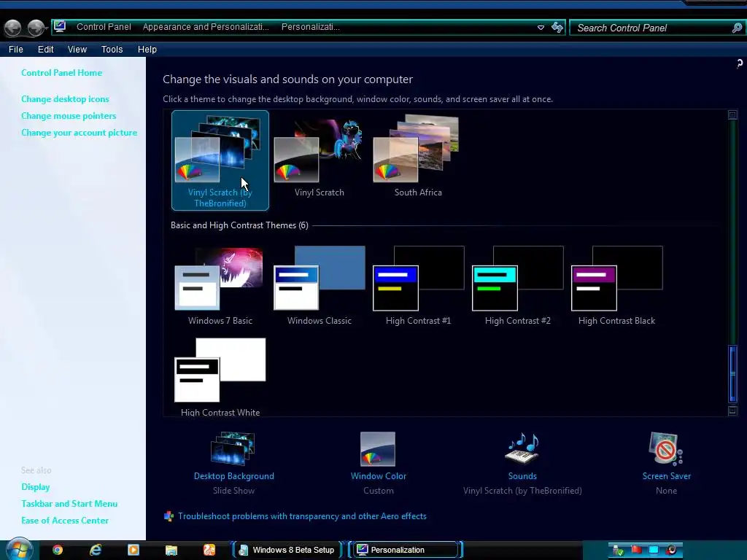Viewport: 747px width, 560px height.
Task: Open the File menu
Action: click(16, 50)
